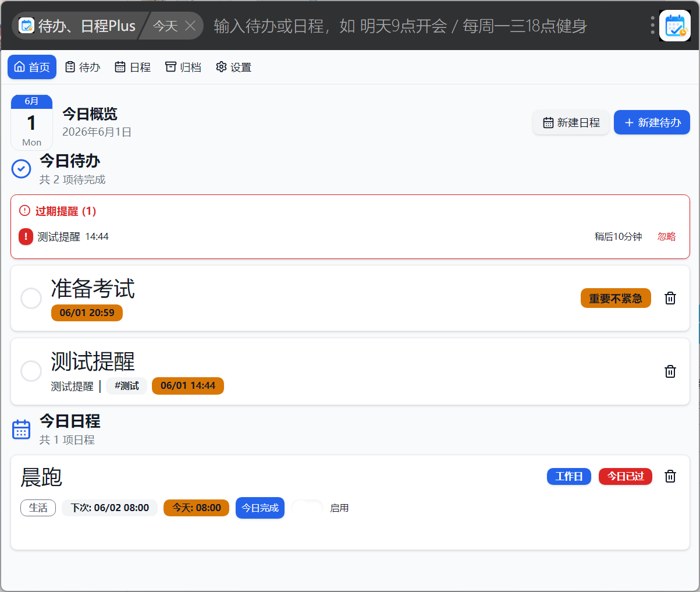The image size is (700, 592).
Task: Click the 今日待办 checkmark circle icon
Action: (22, 169)
